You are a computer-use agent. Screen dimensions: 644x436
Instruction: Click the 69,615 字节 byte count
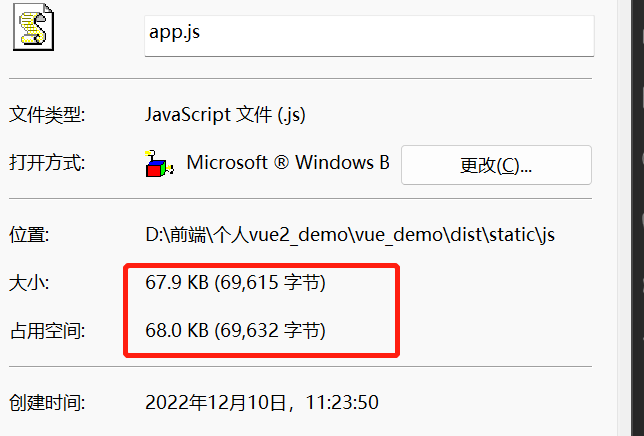click(270, 283)
